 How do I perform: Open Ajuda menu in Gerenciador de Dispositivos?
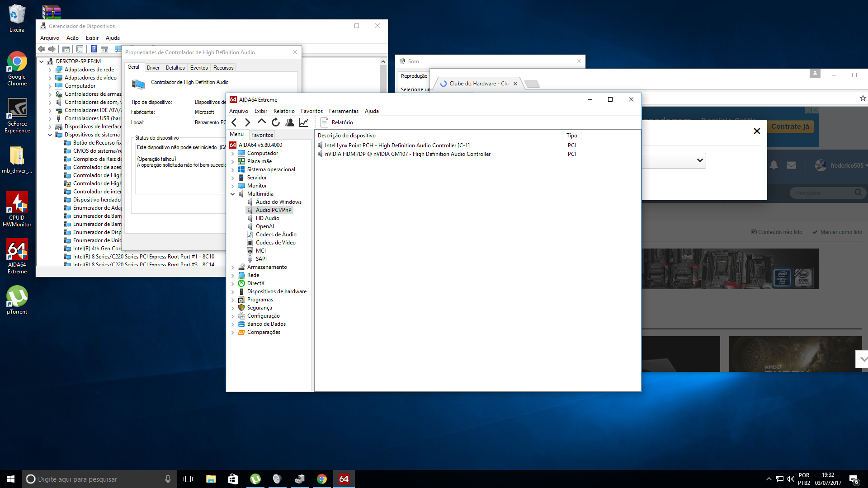point(113,38)
